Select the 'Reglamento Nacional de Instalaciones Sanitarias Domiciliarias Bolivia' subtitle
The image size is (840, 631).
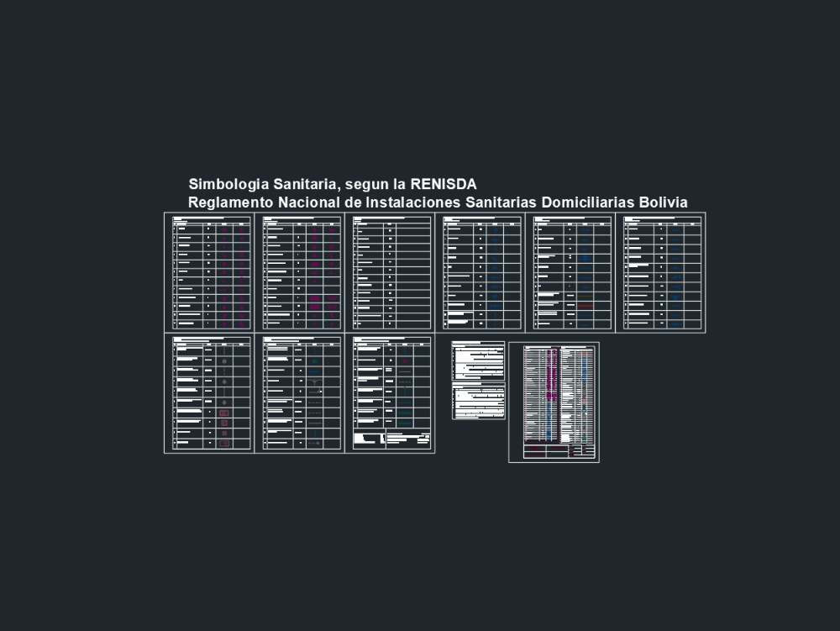[438, 202]
